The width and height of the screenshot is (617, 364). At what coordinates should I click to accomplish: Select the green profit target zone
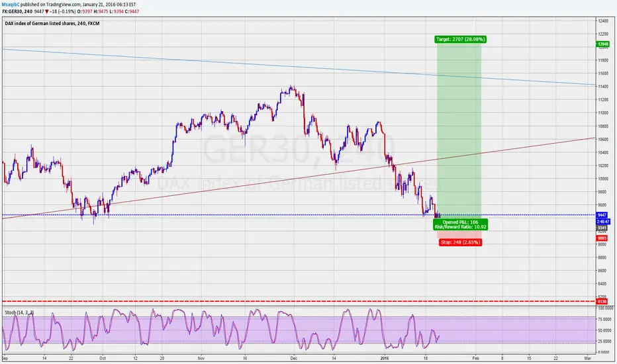tap(459, 130)
